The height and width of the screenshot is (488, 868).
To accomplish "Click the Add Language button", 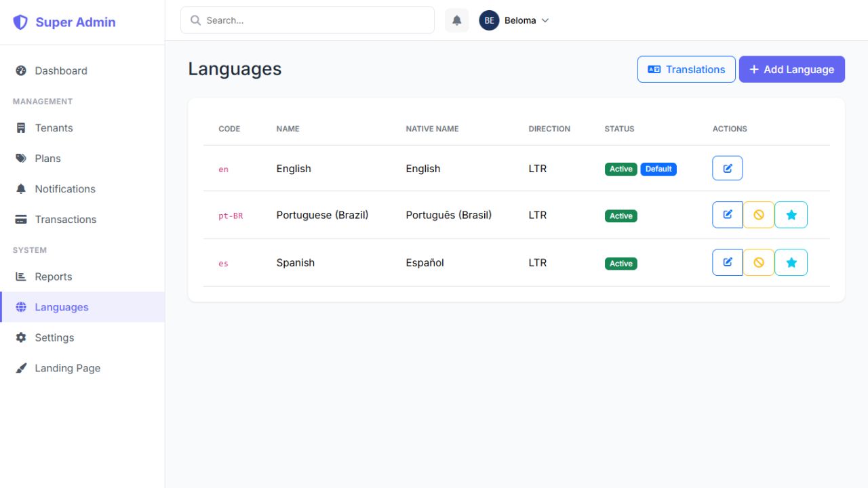I will (x=791, y=69).
